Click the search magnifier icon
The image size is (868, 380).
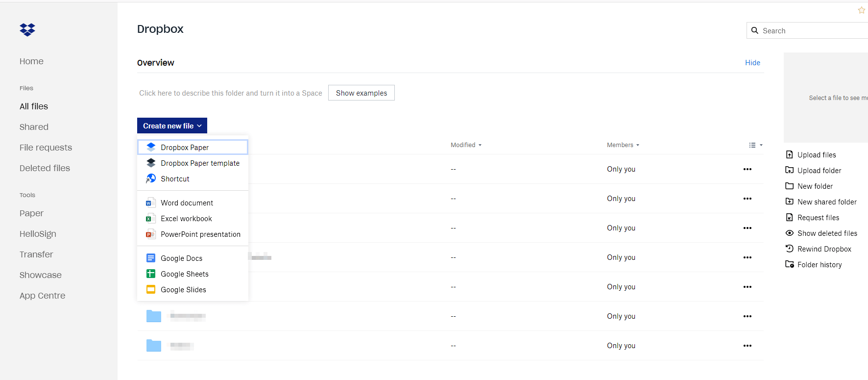(x=755, y=30)
